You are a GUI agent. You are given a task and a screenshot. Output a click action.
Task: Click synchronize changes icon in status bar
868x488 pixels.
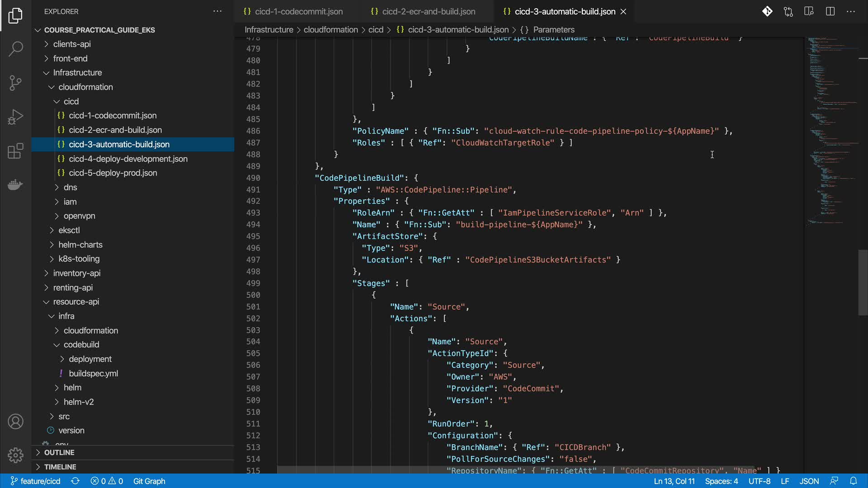[75, 481]
